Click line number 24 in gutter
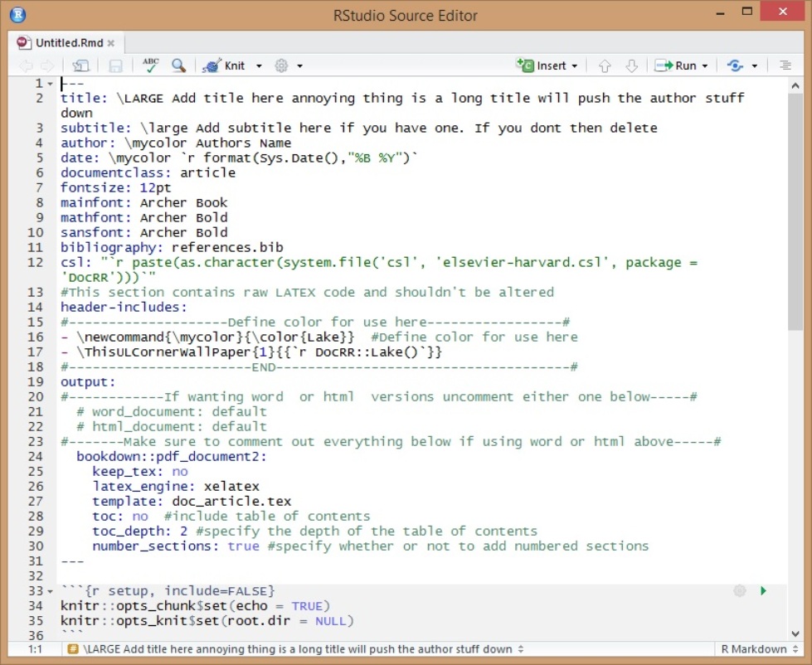 35,456
